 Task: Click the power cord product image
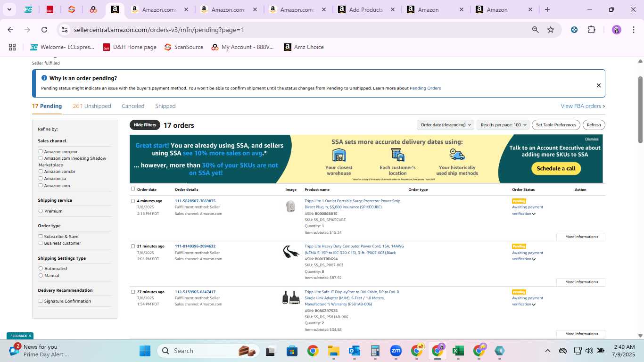tap(291, 252)
